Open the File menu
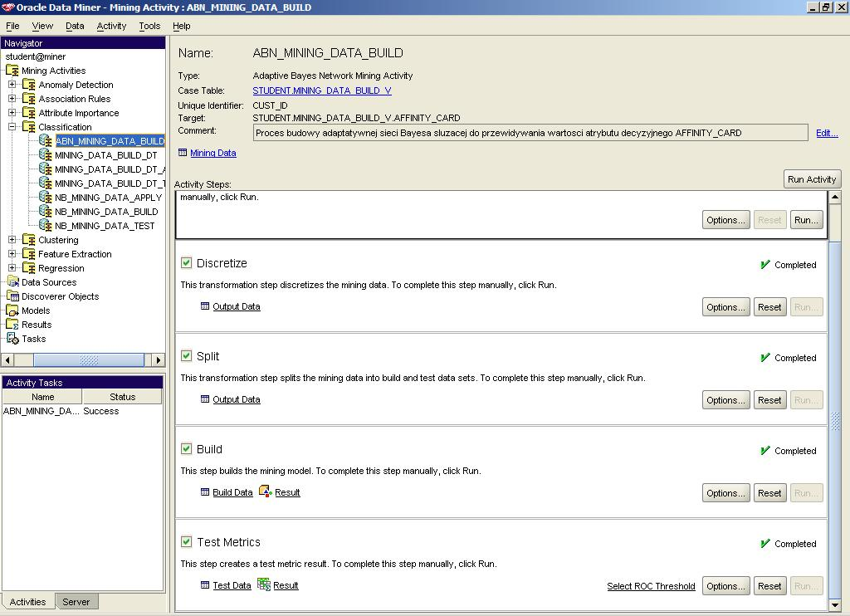The width and height of the screenshot is (850, 616). [x=12, y=26]
